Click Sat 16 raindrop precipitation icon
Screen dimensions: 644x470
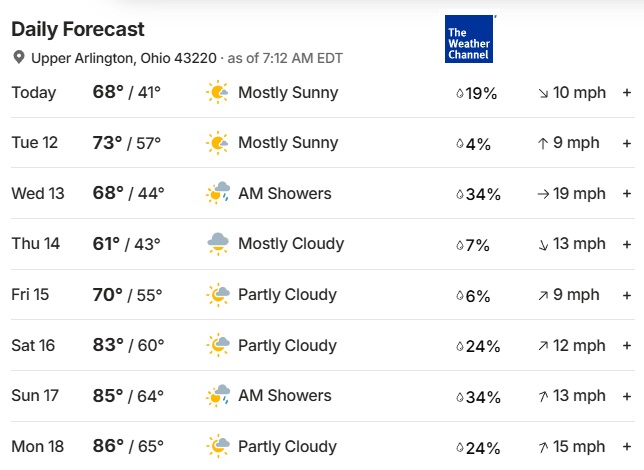(460, 346)
